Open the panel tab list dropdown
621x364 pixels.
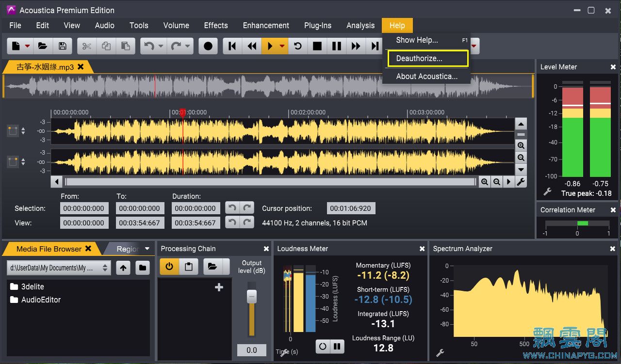coord(147,249)
